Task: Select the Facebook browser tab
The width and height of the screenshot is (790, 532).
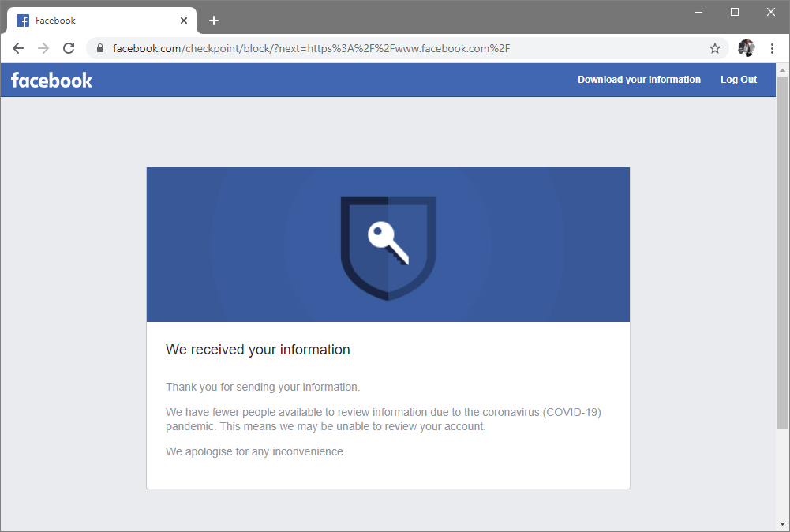Action: coord(102,21)
